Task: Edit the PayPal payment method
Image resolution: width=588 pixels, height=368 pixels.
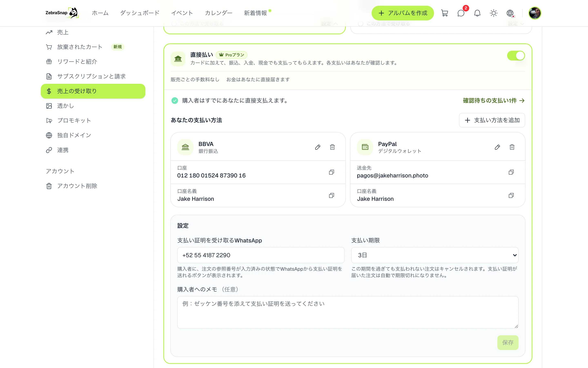Action: click(497, 147)
